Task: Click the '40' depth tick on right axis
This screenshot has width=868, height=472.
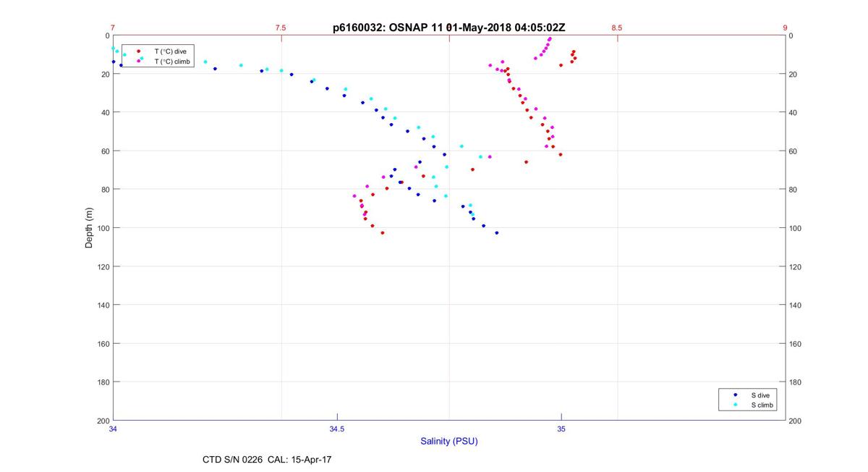Action: (x=793, y=113)
